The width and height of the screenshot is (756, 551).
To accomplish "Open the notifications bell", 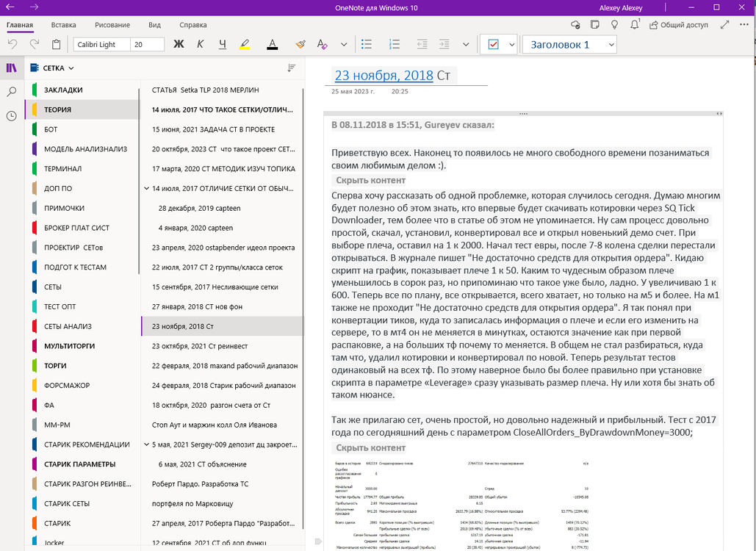I will (635, 24).
